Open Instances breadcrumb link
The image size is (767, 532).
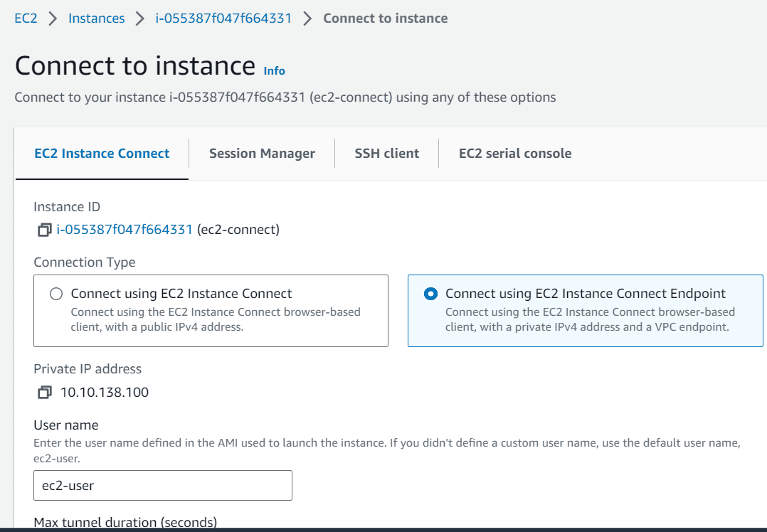pos(96,18)
